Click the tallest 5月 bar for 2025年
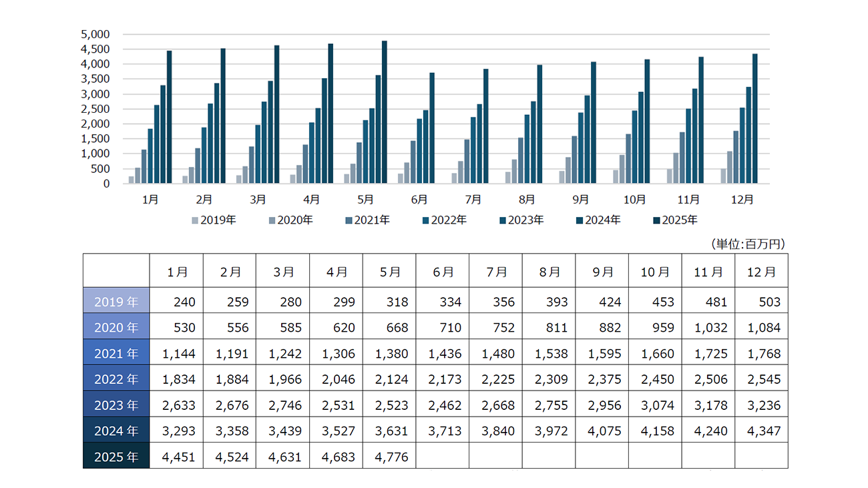The width and height of the screenshot is (868, 488). [x=385, y=112]
